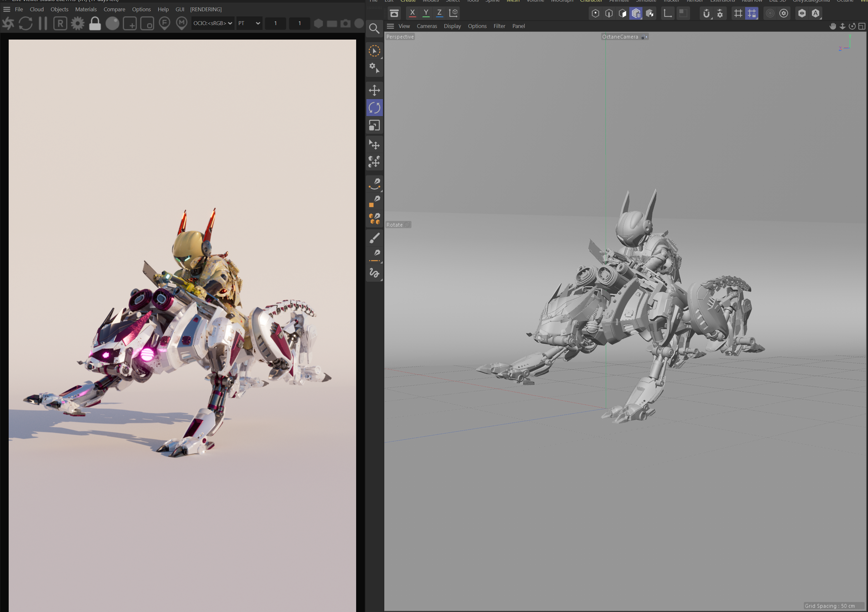Click the hash grid workplane icon
Screen dimensions: 868x612
tap(738, 13)
